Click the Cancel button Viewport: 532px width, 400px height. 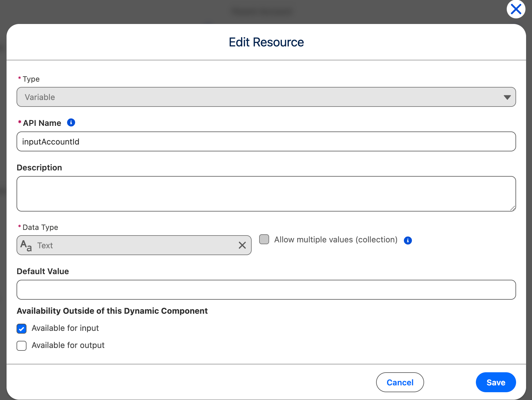(x=400, y=382)
